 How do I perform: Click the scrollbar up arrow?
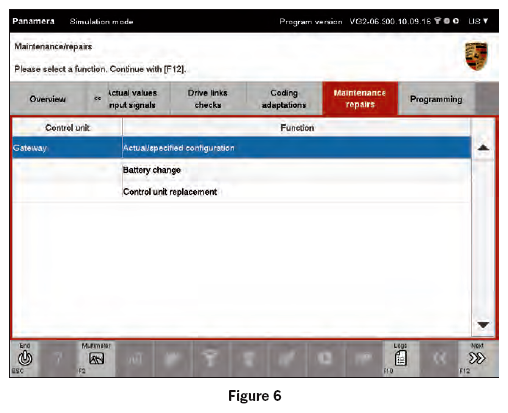(483, 148)
